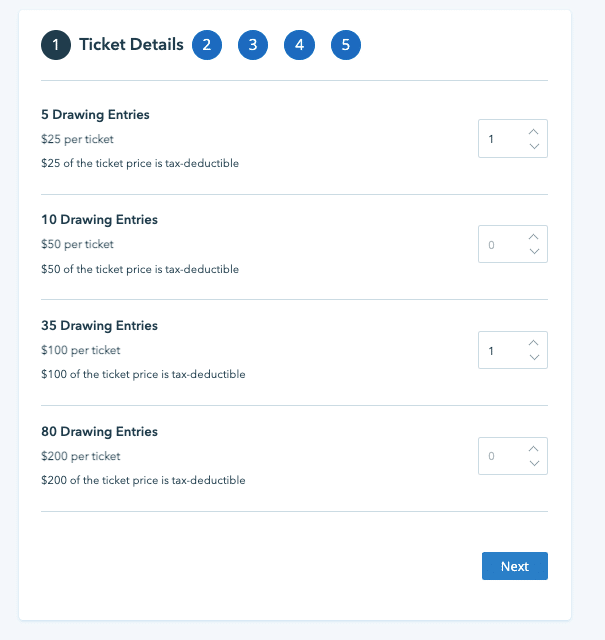This screenshot has width=605, height=640.
Task: Focus the 80 Drawing Entries quantity field
Action: [x=501, y=457]
